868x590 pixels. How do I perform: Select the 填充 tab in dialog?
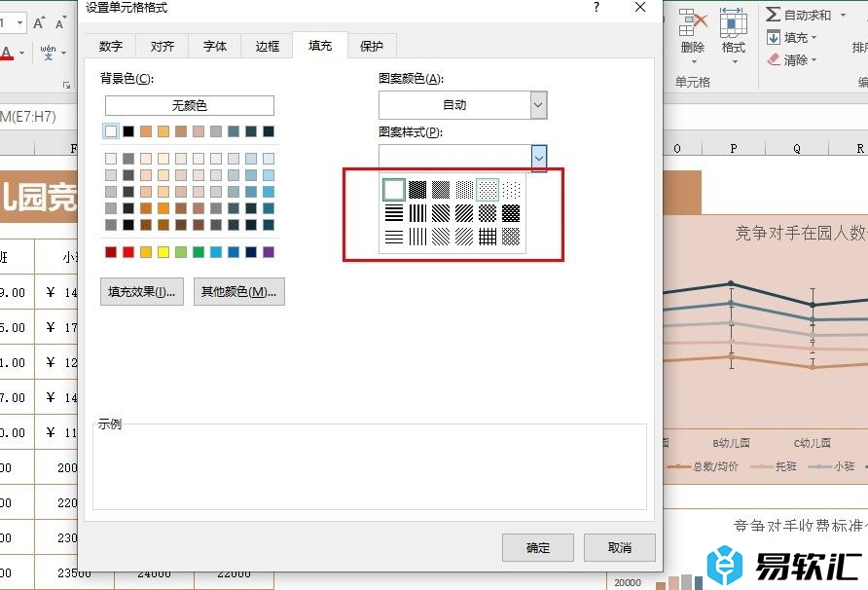[x=320, y=46]
